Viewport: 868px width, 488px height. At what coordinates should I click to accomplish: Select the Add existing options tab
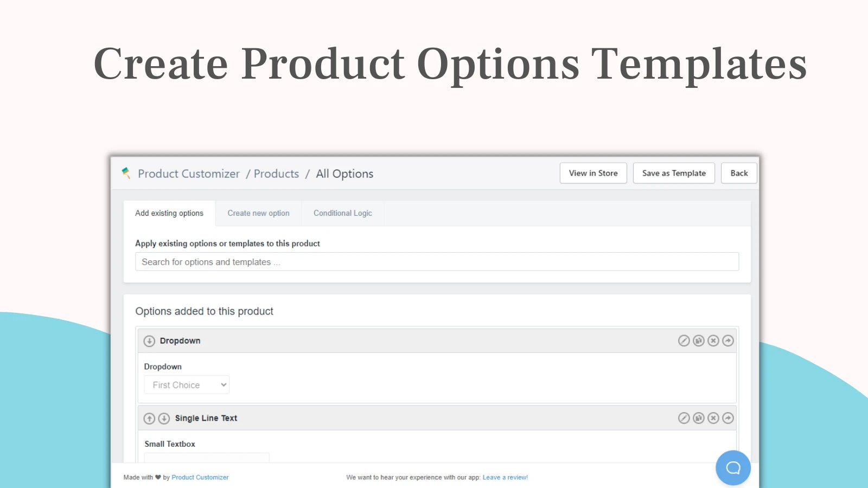coord(169,213)
